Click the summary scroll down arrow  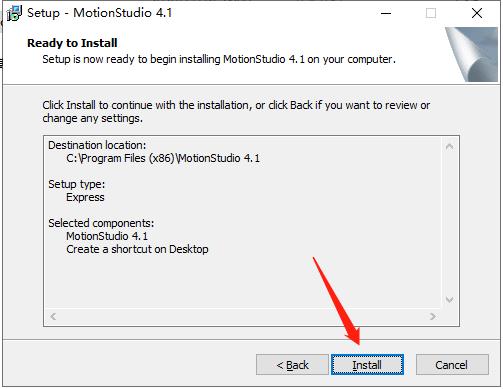tap(449, 300)
